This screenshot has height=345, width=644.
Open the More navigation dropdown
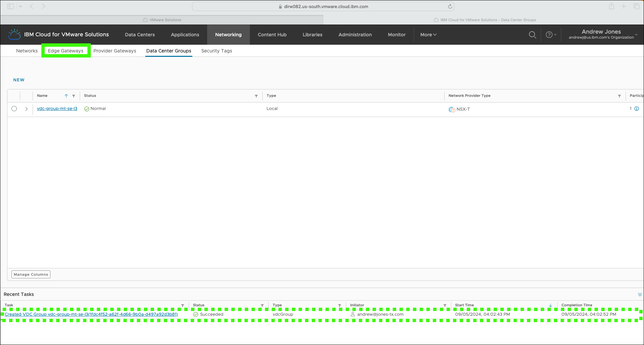tap(428, 35)
